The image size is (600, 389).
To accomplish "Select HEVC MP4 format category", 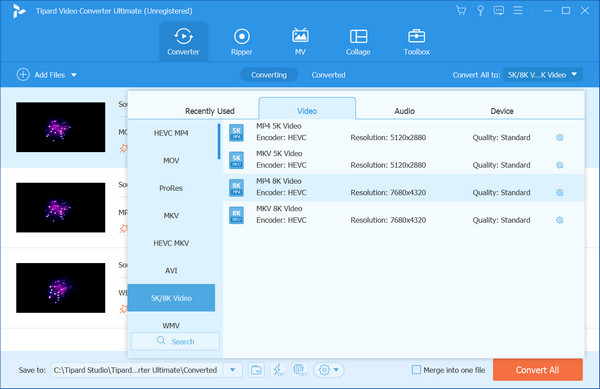I will 171,133.
